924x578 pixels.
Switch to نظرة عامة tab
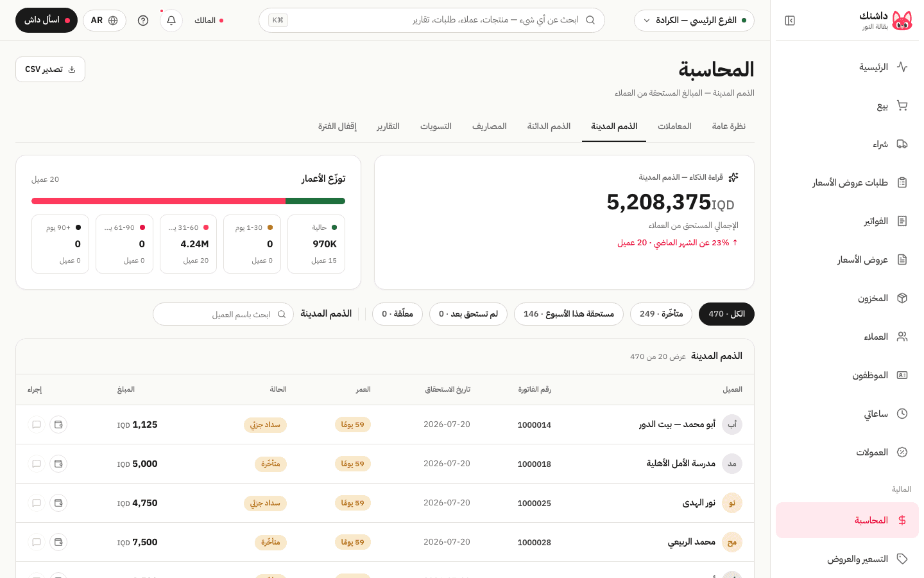(x=728, y=127)
